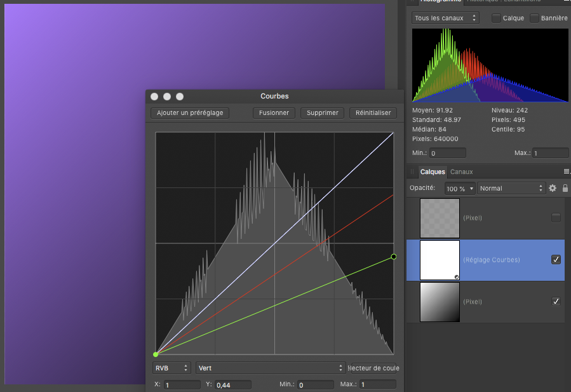571x392 pixels.
Task: Click the Max. field under the histogram
Action: pos(551,153)
